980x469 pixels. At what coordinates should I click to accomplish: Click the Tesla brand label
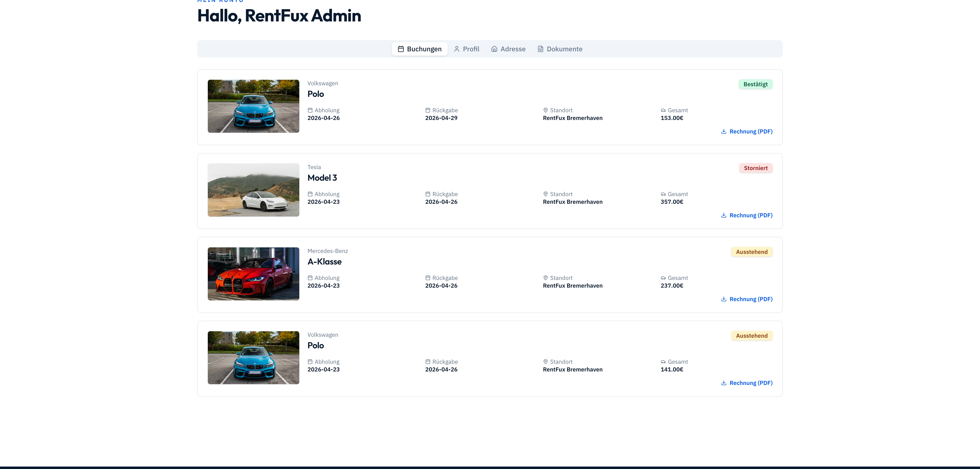[314, 167]
